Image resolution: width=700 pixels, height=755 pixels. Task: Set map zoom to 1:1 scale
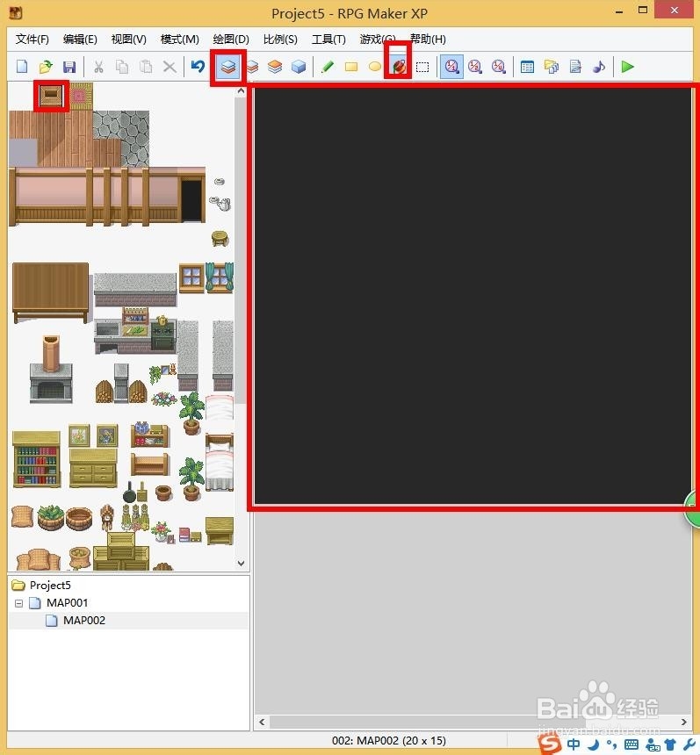tap(451, 67)
